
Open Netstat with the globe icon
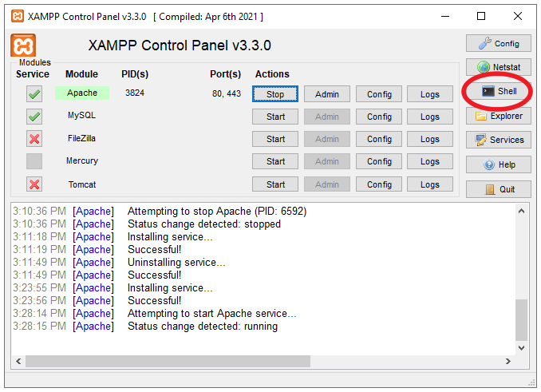tap(499, 67)
